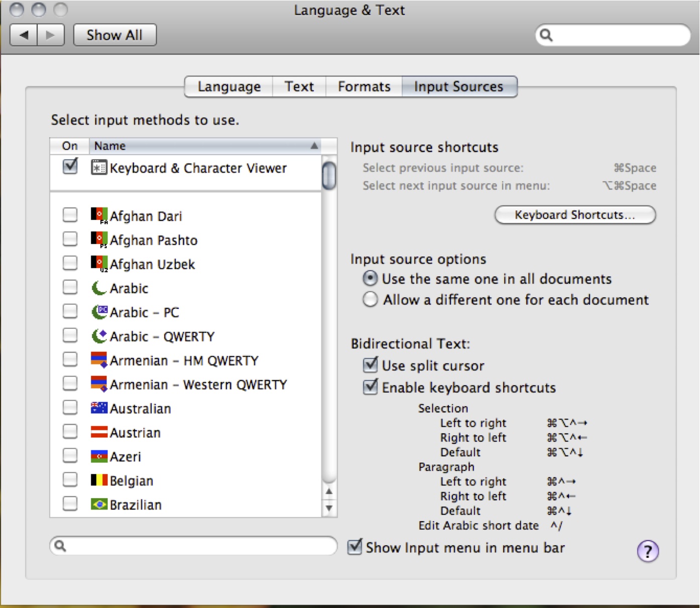Image resolution: width=700 pixels, height=608 pixels.
Task: Uncheck Use split cursor
Action: [371, 364]
